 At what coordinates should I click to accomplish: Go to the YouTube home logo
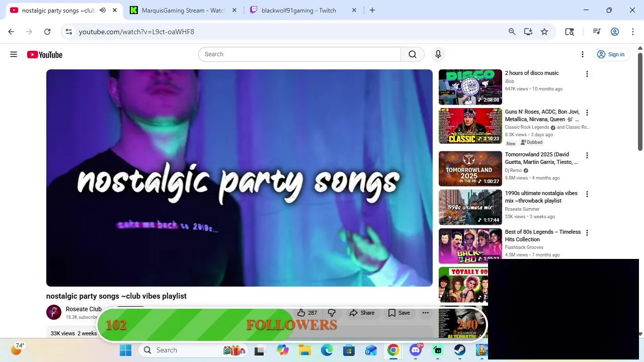click(x=45, y=54)
